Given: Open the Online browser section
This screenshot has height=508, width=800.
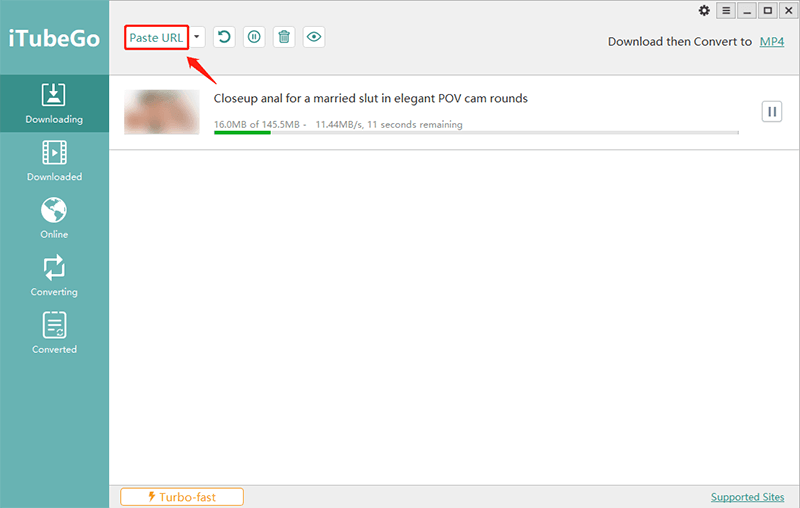Looking at the screenshot, I should 54,218.
